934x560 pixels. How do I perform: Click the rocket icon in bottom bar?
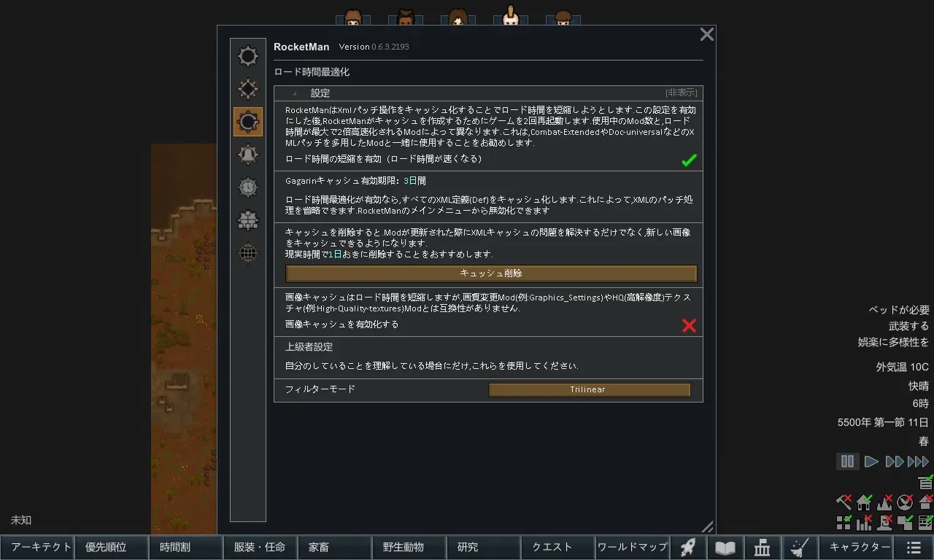point(687,548)
